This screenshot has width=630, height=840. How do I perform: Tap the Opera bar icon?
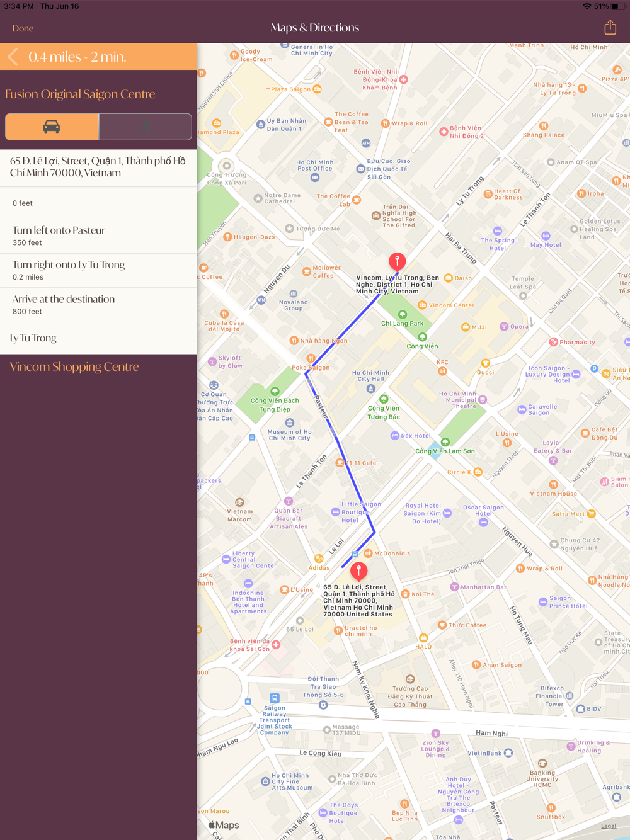(504, 326)
